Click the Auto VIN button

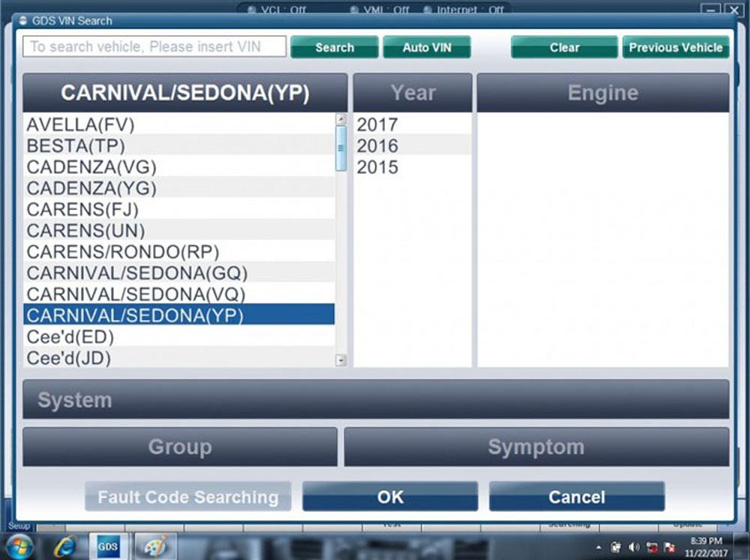427,47
